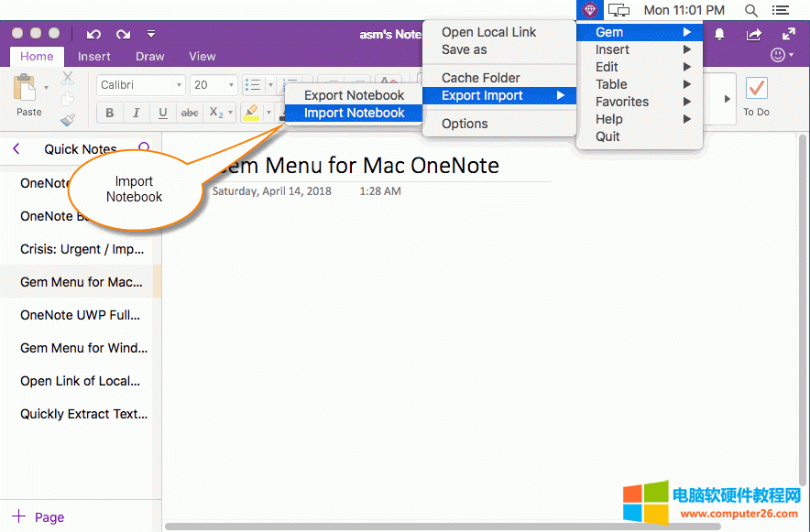This screenshot has height=532, width=810.
Task: Expand the Customize Quick Access Toolbar arrow
Action: click(150, 34)
